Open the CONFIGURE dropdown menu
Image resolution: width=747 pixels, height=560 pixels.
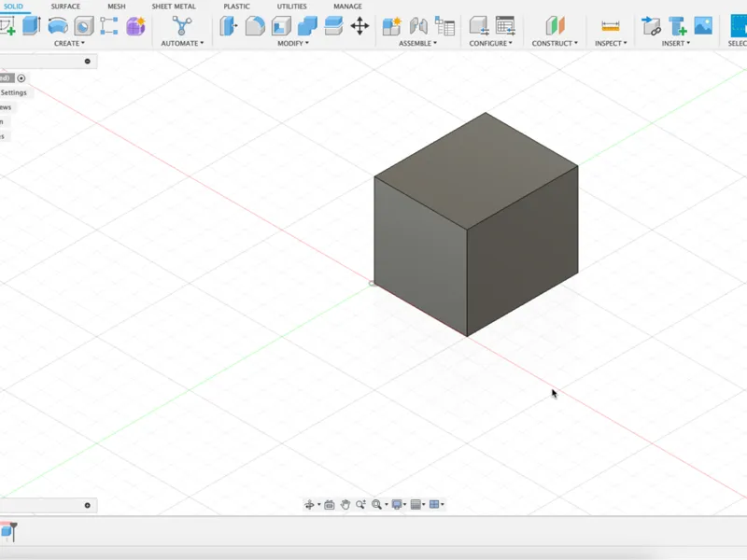pos(491,43)
